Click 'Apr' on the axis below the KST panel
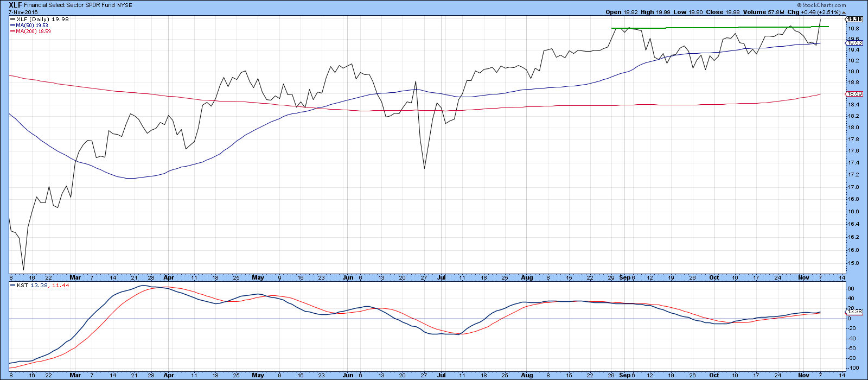868x380 pixels. 169,375
